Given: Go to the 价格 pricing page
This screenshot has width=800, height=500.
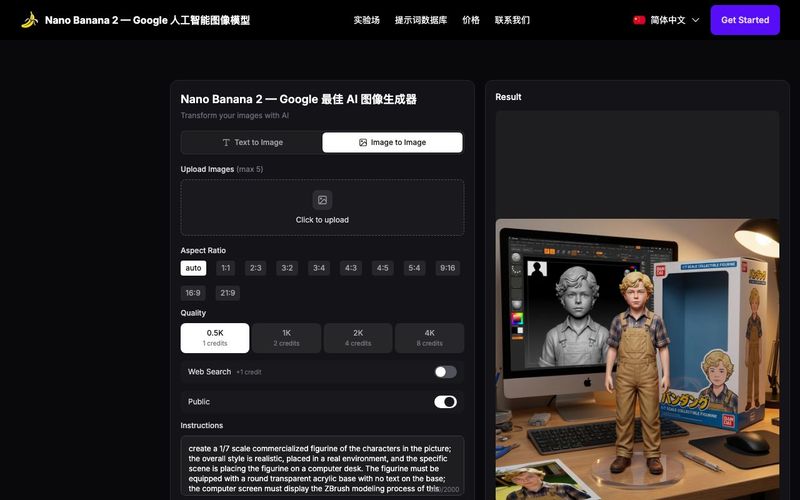Looking at the screenshot, I should (471, 20).
